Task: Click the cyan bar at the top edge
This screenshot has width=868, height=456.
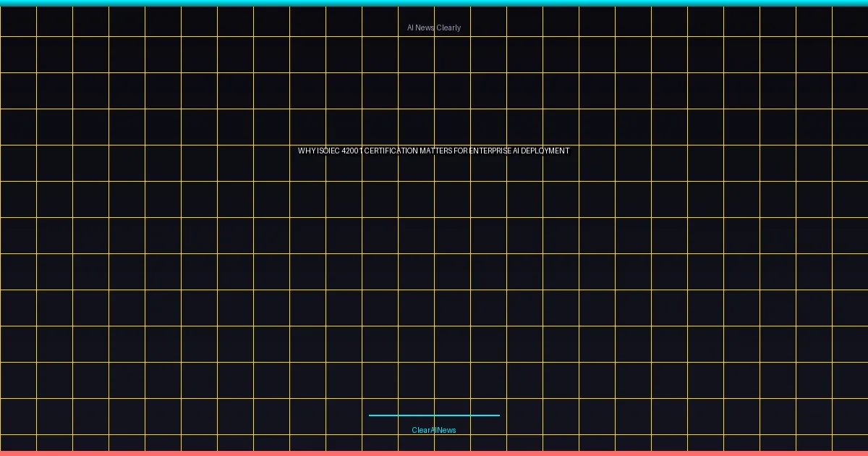Action: click(434, 3)
